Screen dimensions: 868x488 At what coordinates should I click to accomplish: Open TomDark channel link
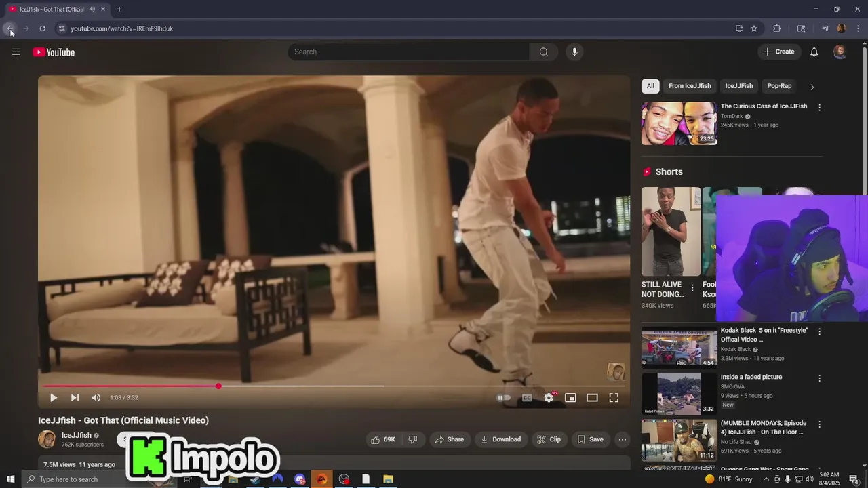pyautogui.click(x=732, y=117)
